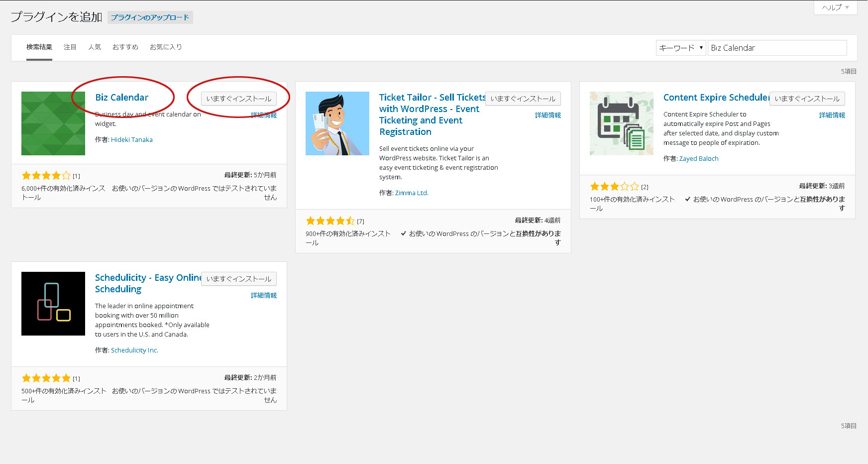The image size is (868, 464).
Task: Switch to the 人気 tab
Action: [x=95, y=47]
